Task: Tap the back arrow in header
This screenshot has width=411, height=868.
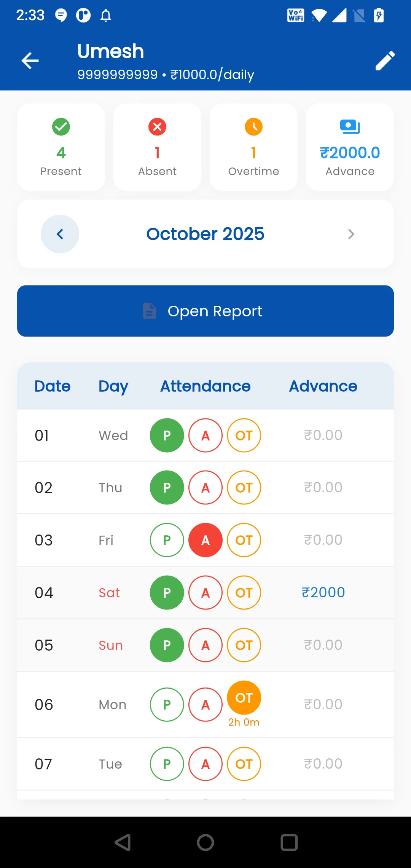Action: [30, 61]
